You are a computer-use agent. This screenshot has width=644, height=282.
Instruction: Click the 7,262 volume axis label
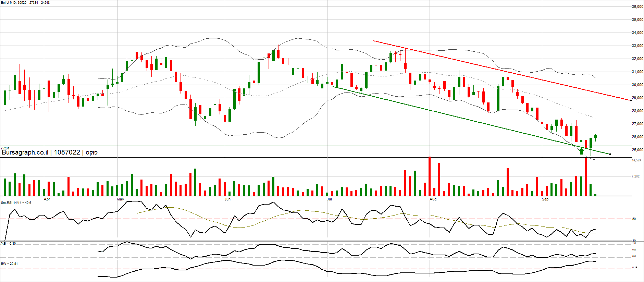[635, 176]
